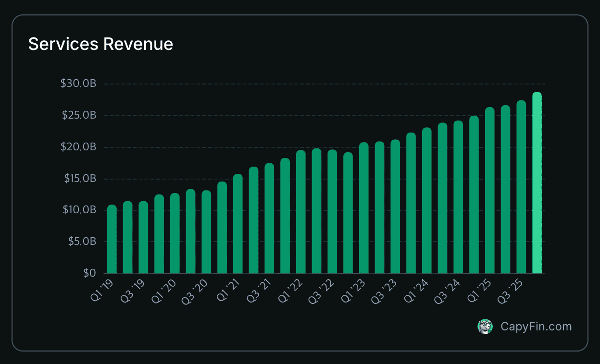The image size is (600, 364).
Task: Select the $25.0B y-axis label
Action: click(78, 115)
